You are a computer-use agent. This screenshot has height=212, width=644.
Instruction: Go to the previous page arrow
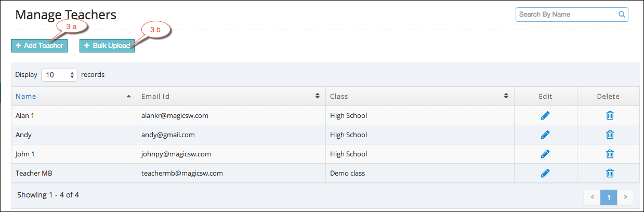coord(593,197)
